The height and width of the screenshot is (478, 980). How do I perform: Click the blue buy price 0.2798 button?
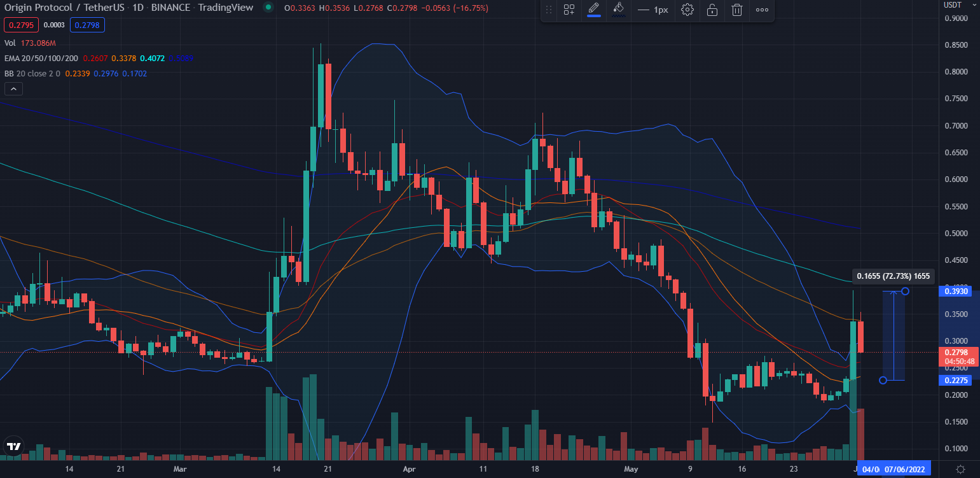pos(87,25)
